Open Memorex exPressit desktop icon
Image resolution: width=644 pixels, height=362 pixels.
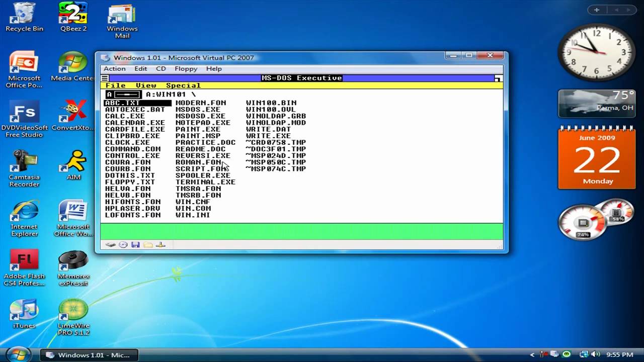tap(73, 268)
